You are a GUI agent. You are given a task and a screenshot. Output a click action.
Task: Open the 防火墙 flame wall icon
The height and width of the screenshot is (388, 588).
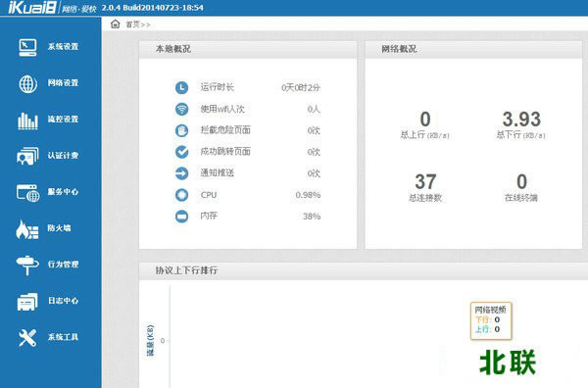[x=27, y=229]
